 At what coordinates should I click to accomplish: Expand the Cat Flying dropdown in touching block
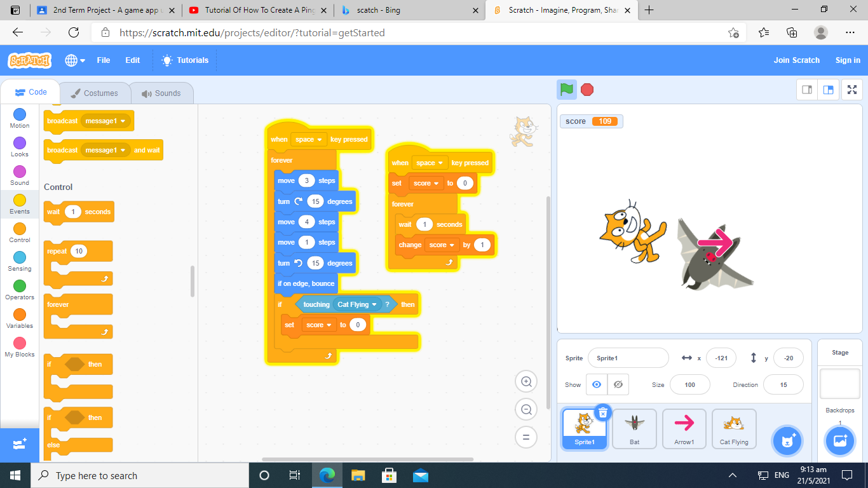point(374,304)
